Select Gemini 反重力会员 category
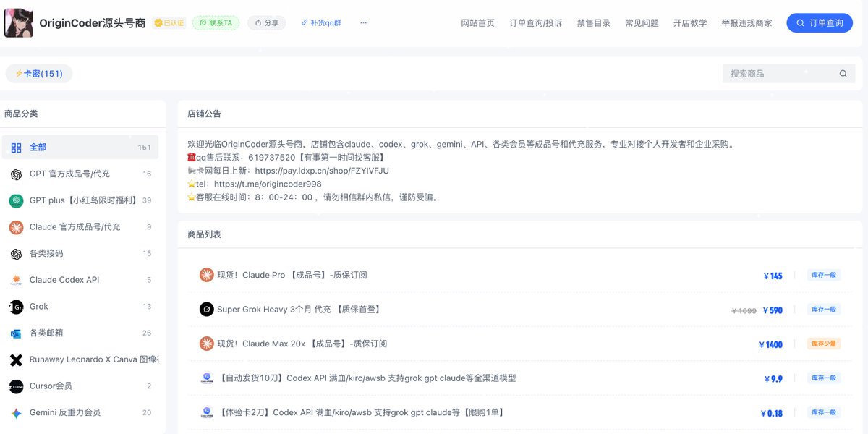 [80, 412]
